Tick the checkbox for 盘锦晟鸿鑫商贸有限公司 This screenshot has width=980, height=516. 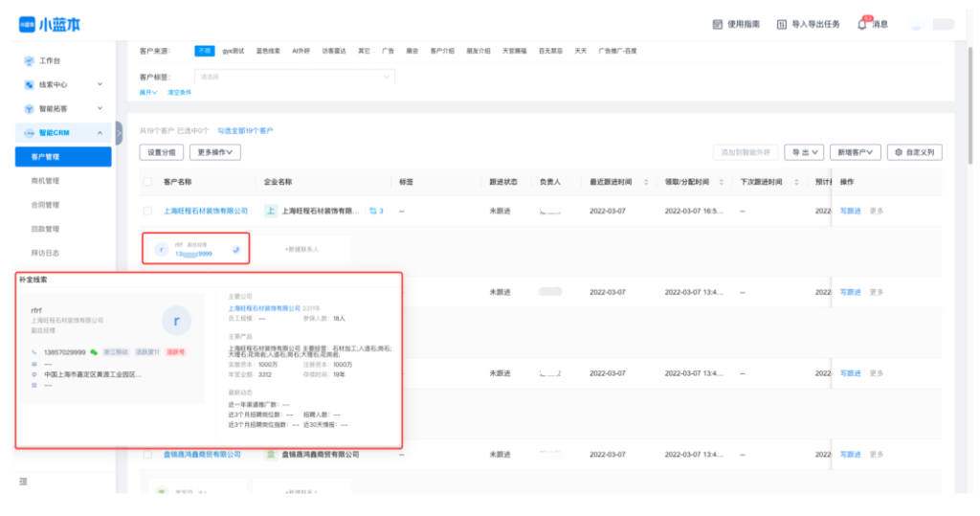pyautogui.click(x=147, y=454)
